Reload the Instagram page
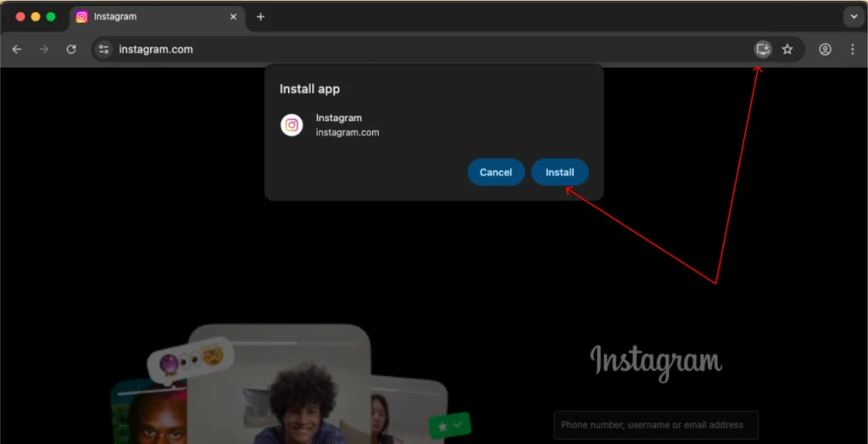 coord(71,49)
